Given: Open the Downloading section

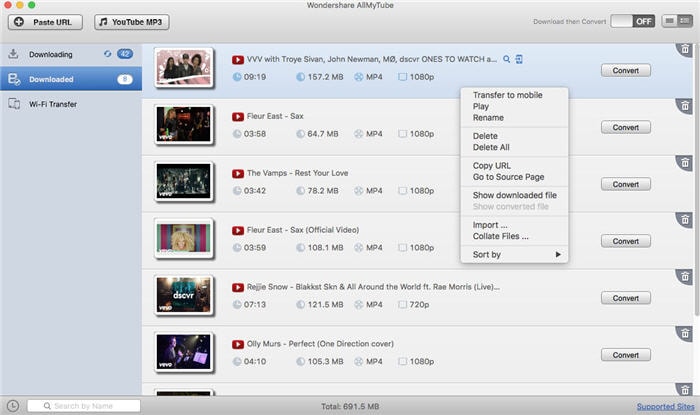Looking at the screenshot, I should pyautogui.click(x=71, y=54).
